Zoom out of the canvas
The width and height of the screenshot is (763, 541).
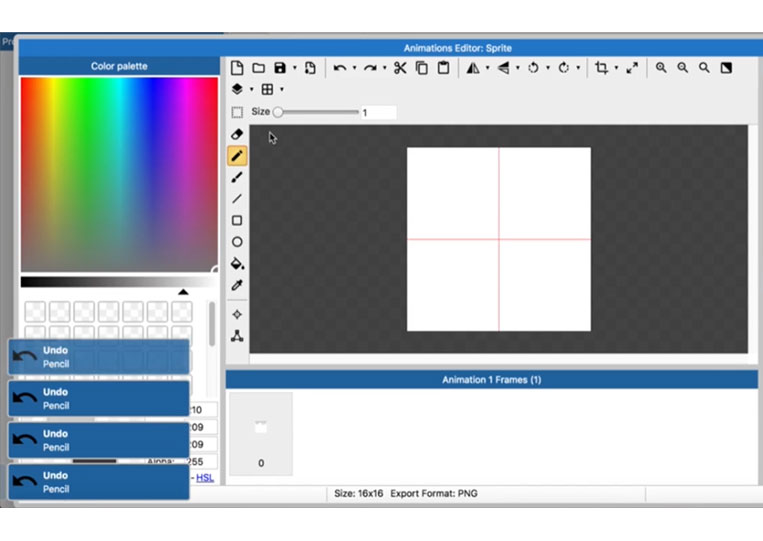(683, 68)
